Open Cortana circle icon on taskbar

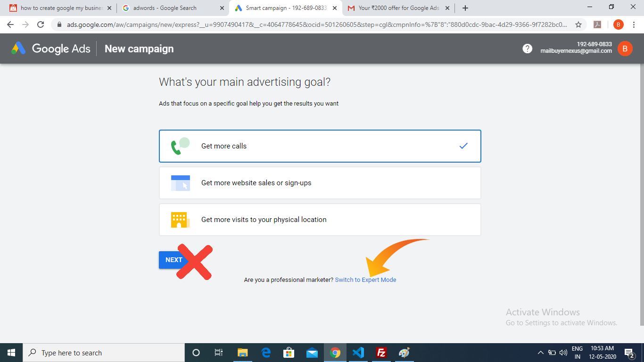point(196,353)
